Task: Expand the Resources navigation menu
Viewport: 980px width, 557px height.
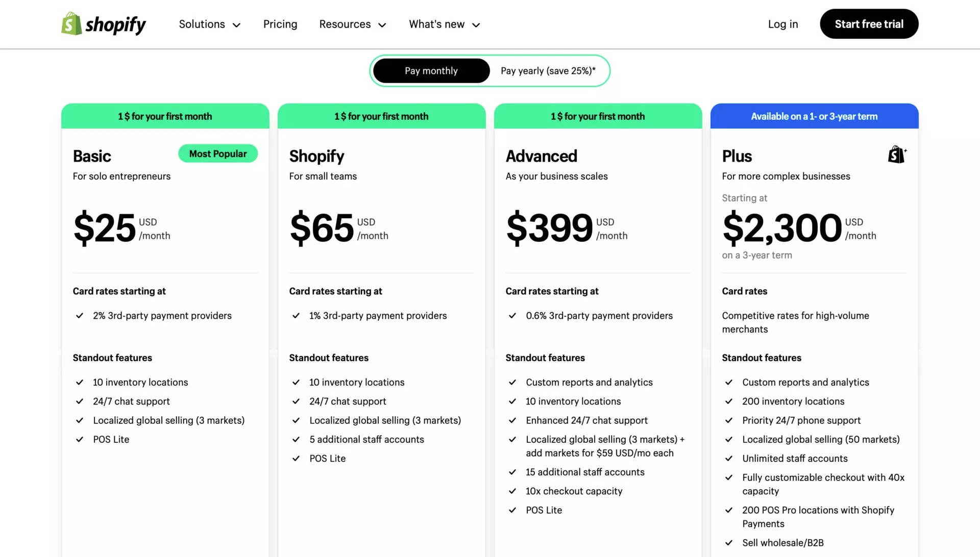Action: pyautogui.click(x=353, y=23)
